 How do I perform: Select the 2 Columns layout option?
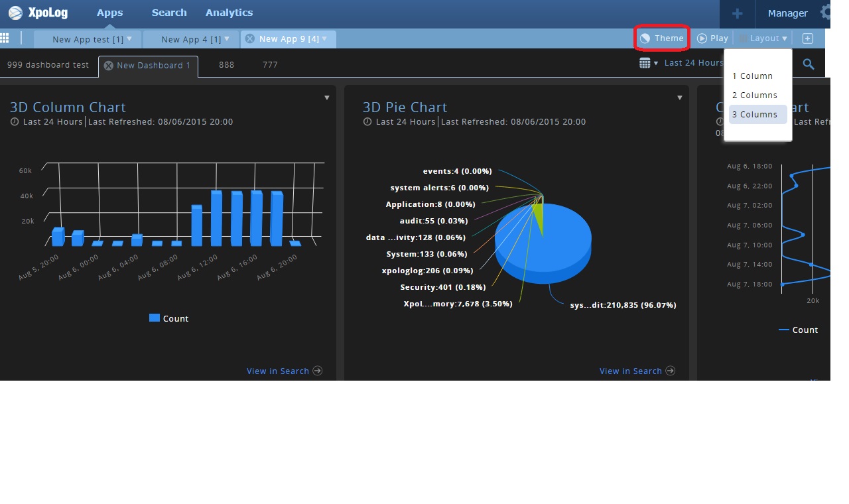pyautogui.click(x=754, y=95)
